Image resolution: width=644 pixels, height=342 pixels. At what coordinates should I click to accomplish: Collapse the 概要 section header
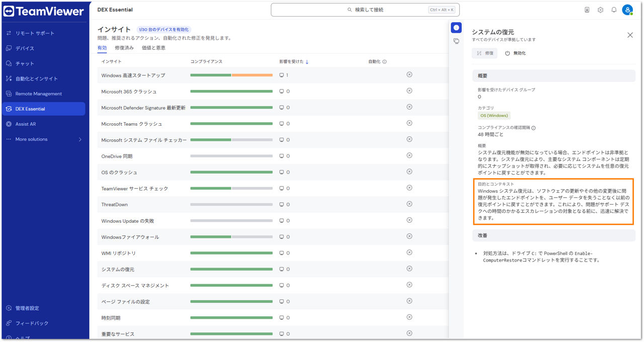(x=553, y=76)
